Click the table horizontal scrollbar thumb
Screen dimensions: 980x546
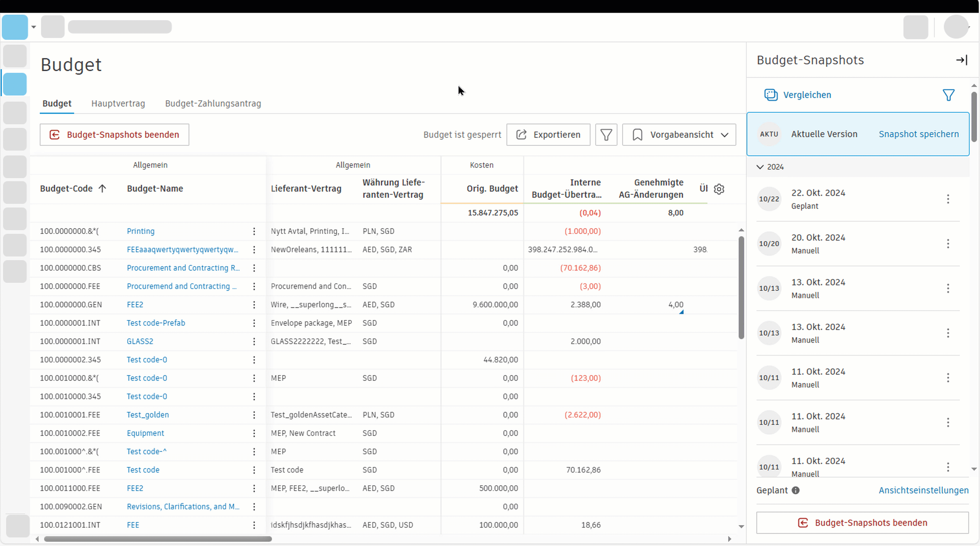(158, 539)
